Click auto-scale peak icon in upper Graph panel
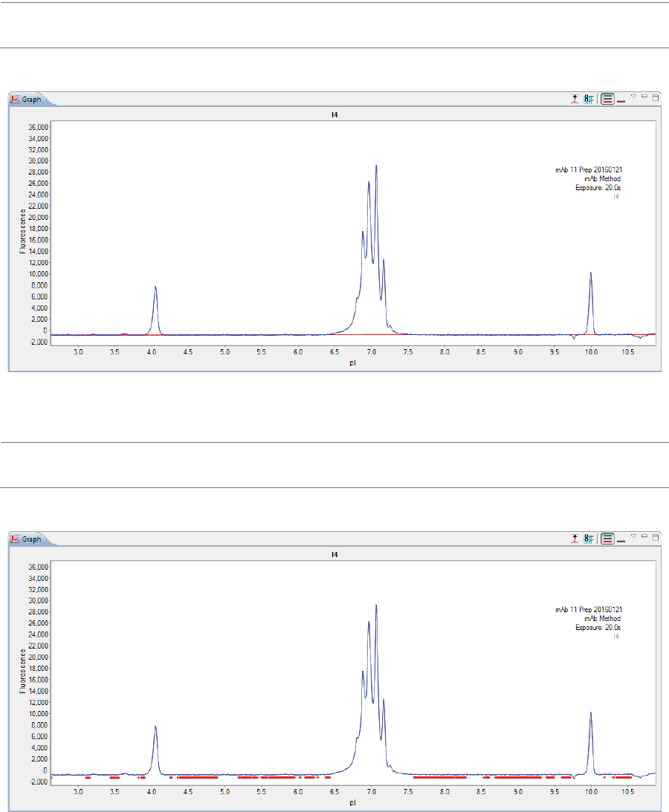 coord(575,99)
